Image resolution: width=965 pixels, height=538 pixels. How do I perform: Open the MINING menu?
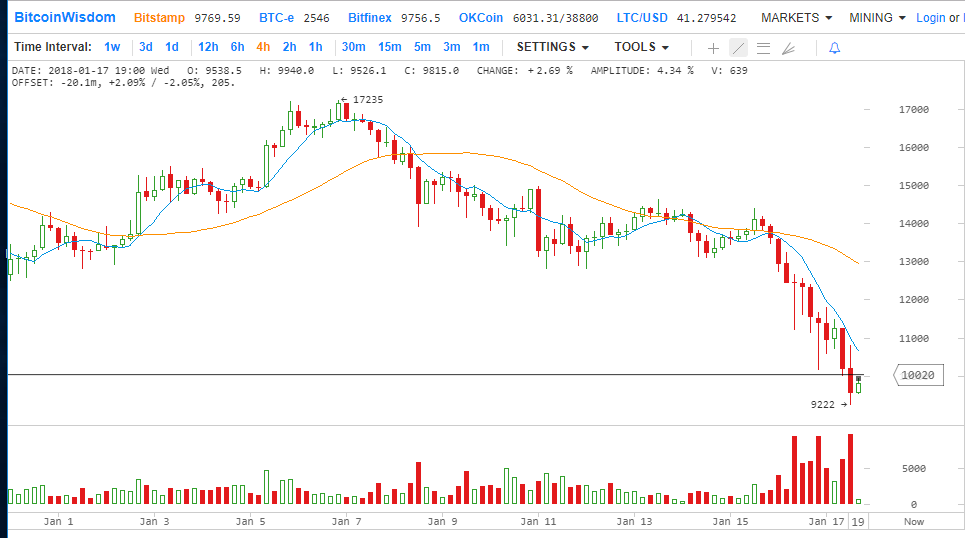coord(877,18)
